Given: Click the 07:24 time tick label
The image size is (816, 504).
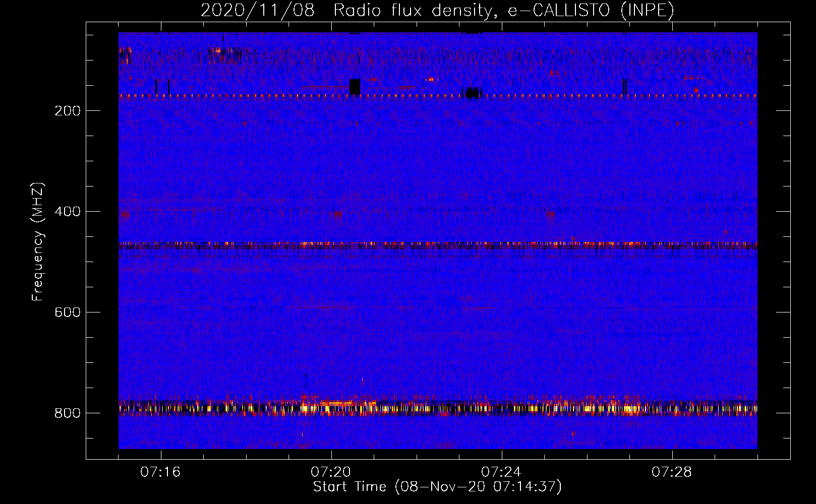Looking at the screenshot, I should pos(501,472).
